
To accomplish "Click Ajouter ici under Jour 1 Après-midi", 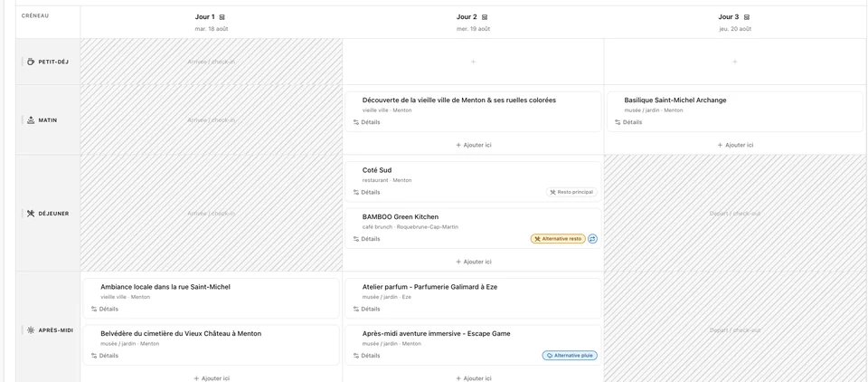I will point(212,378).
